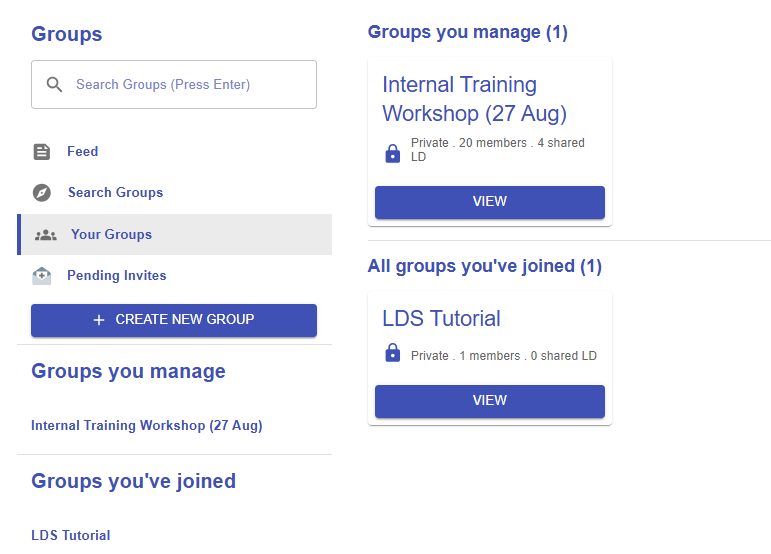Go to Search Groups in the sidebar
Viewport: 771px width, 554px height.
tap(115, 193)
